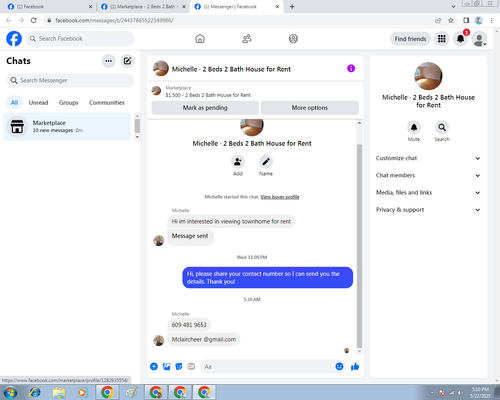The height and width of the screenshot is (400, 500).
Task: Select the All chats filter
Action: tap(14, 102)
